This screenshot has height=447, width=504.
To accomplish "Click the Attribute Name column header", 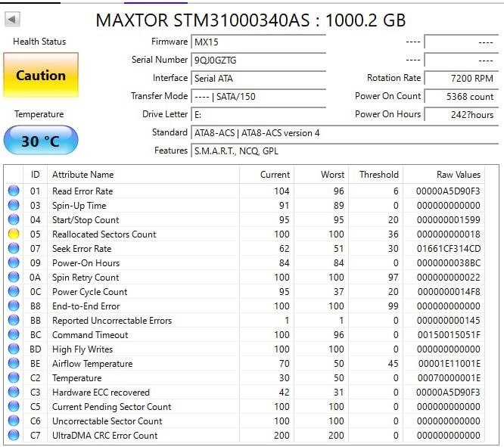I will [x=143, y=175].
